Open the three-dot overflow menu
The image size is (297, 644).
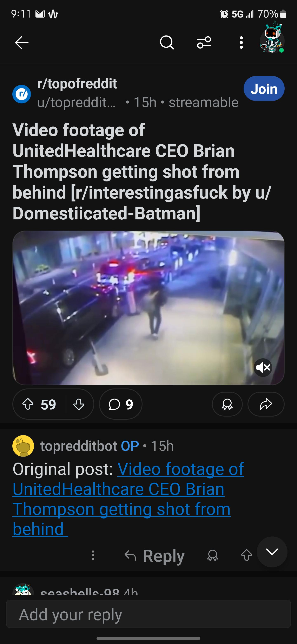click(x=241, y=43)
